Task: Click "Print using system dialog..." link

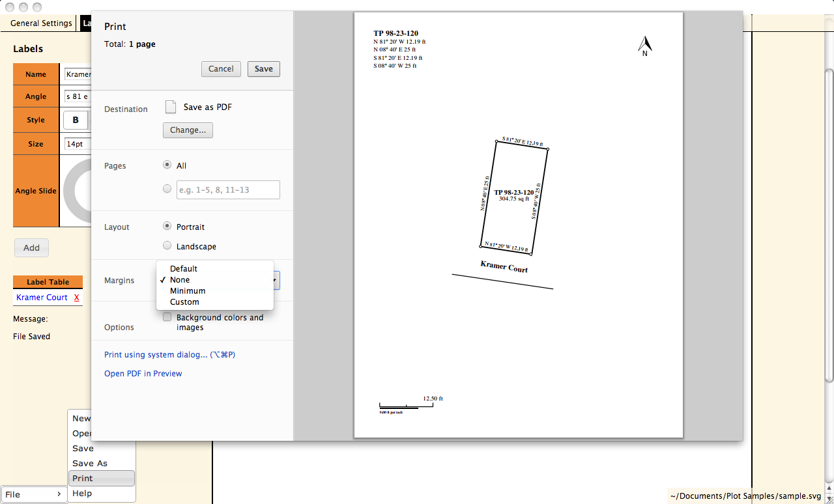Action: [x=169, y=354]
